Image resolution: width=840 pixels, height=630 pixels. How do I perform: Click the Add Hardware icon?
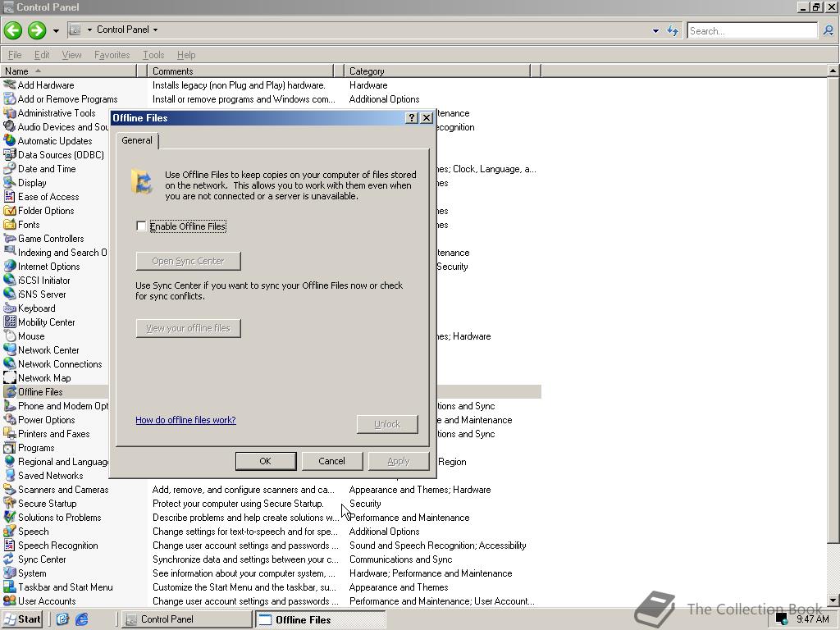pyautogui.click(x=10, y=84)
